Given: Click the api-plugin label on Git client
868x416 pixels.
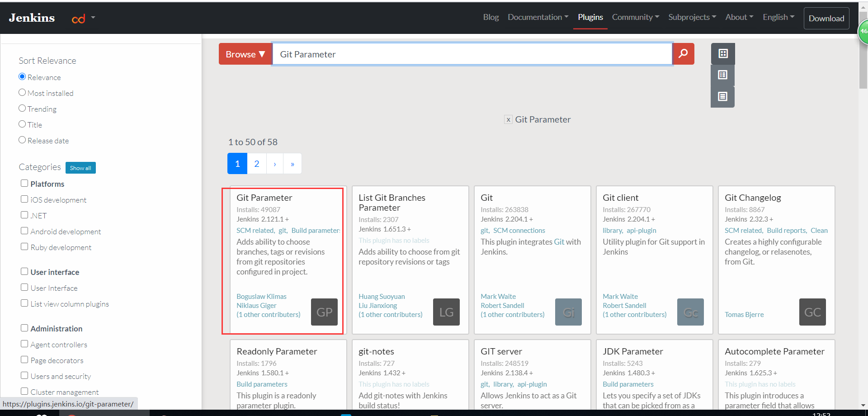Looking at the screenshot, I should point(641,231).
